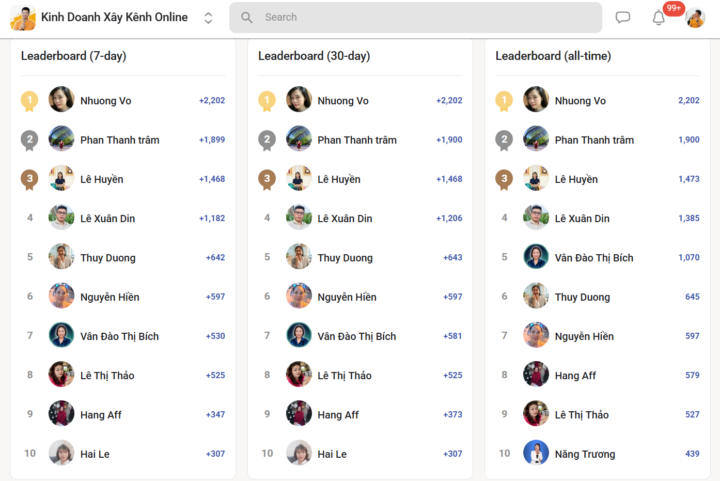This screenshot has width=720, height=481.
Task: Click Năng Trương avatar in all-time leaderboard
Action: click(x=536, y=453)
